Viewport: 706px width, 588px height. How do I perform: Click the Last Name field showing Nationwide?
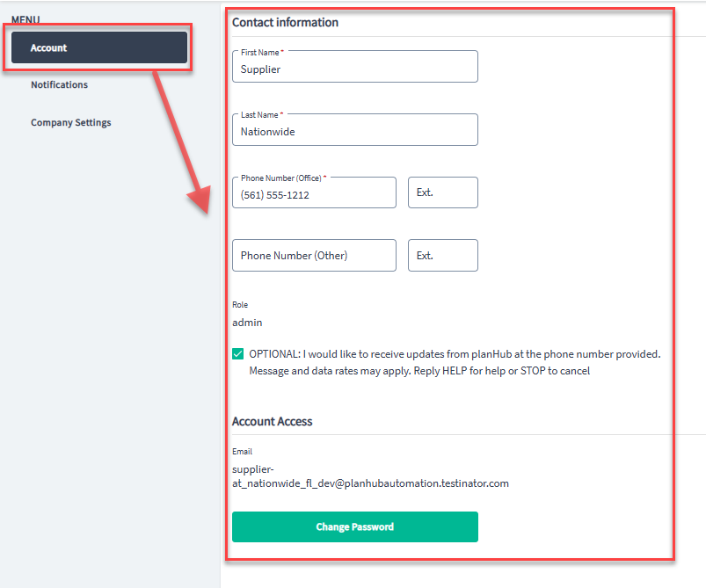354,129
